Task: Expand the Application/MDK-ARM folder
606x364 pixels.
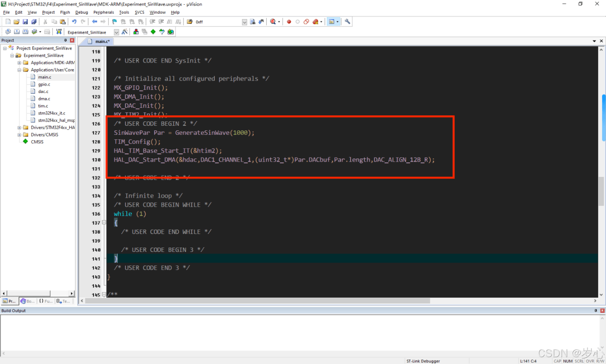Action: click(19, 62)
